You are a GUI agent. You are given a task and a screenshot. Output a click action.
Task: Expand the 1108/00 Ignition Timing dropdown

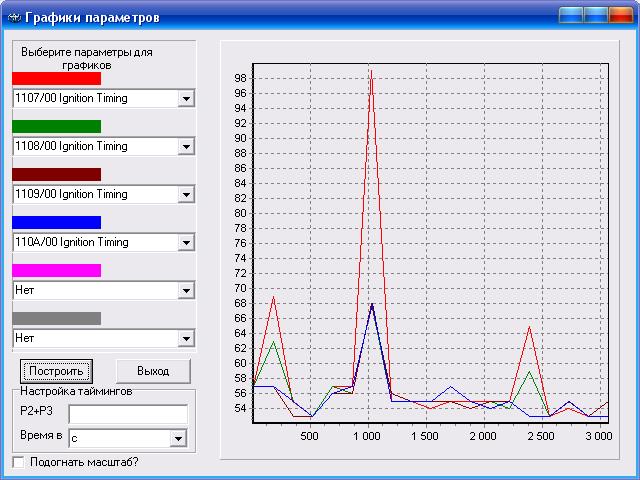(x=185, y=147)
